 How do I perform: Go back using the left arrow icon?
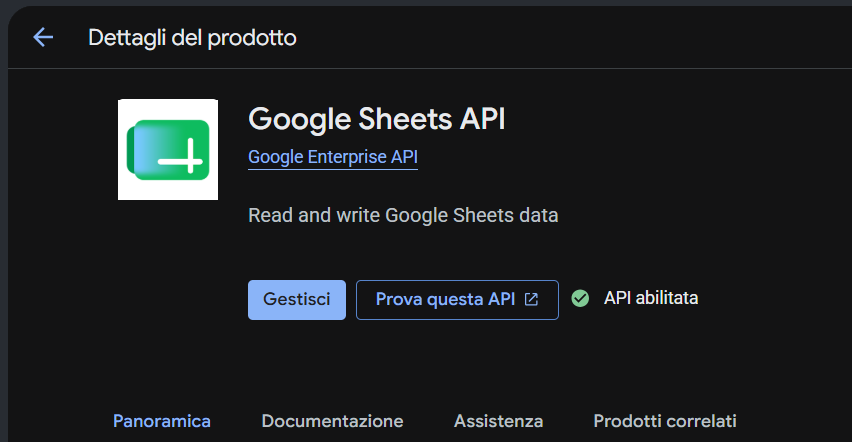(x=43, y=38)
